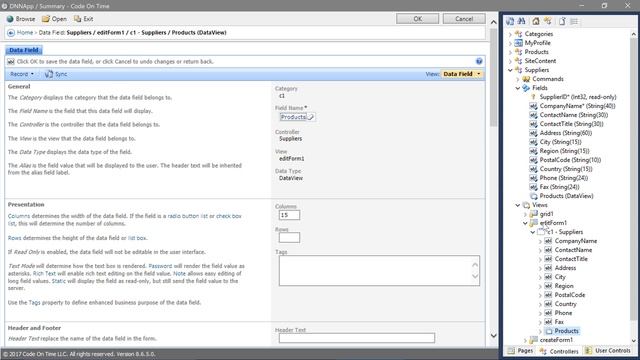This screenshot has height=360, width=640.
Task: Click the CompanyName* field icon
Action: [x=533, y=106]
